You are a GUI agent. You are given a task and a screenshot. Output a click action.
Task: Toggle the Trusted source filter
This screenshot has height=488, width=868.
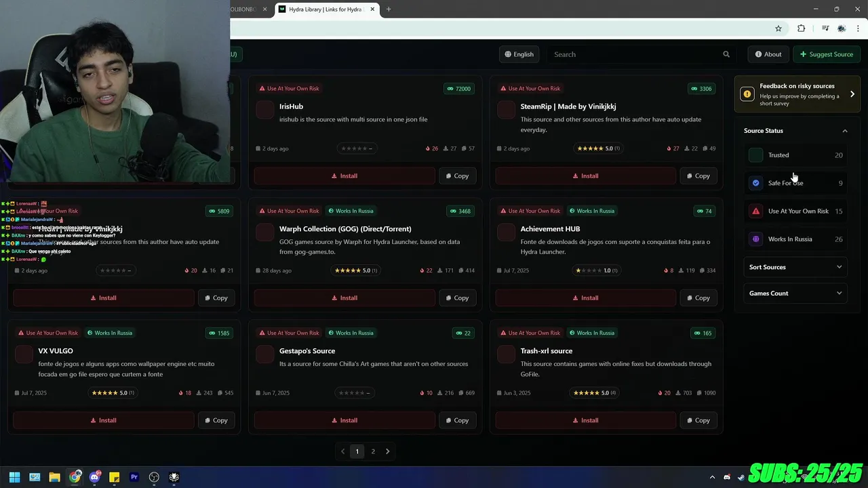pos(795,155)
